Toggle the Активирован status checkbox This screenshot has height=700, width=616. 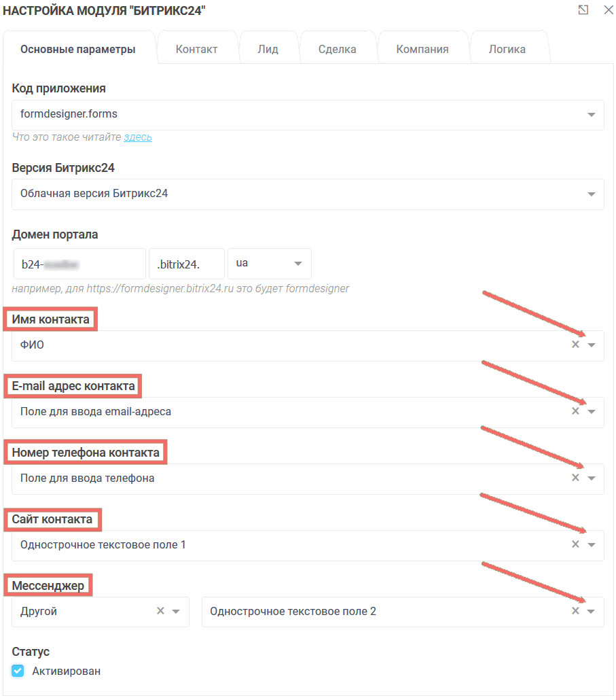[x=18, y=671]
